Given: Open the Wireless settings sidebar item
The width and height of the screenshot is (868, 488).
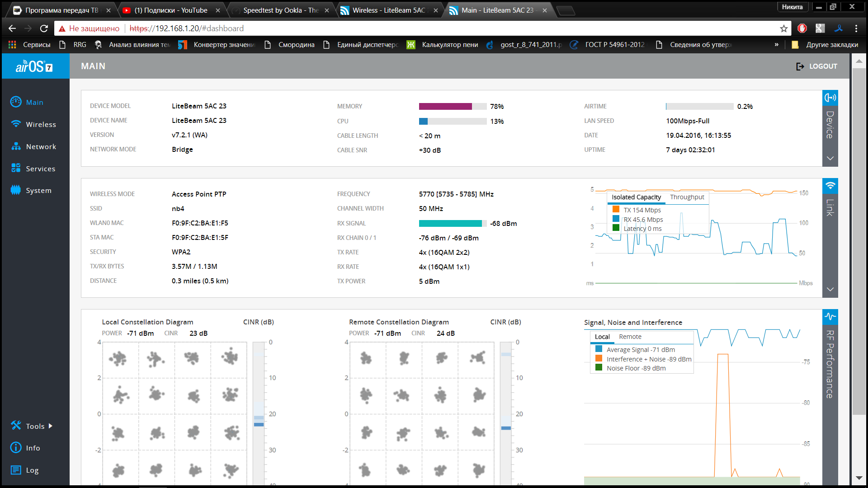Looking at the screenshot, I should (34, 124).
